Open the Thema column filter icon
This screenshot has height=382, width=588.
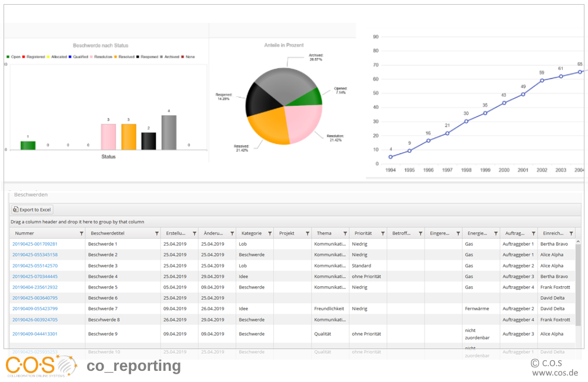pos(345,233)
